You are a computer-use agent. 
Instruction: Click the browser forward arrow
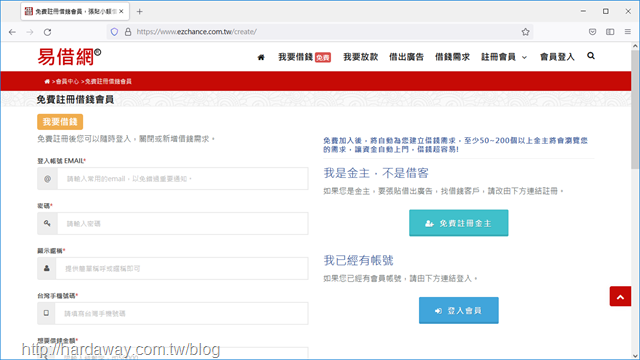tap(30, 32)
